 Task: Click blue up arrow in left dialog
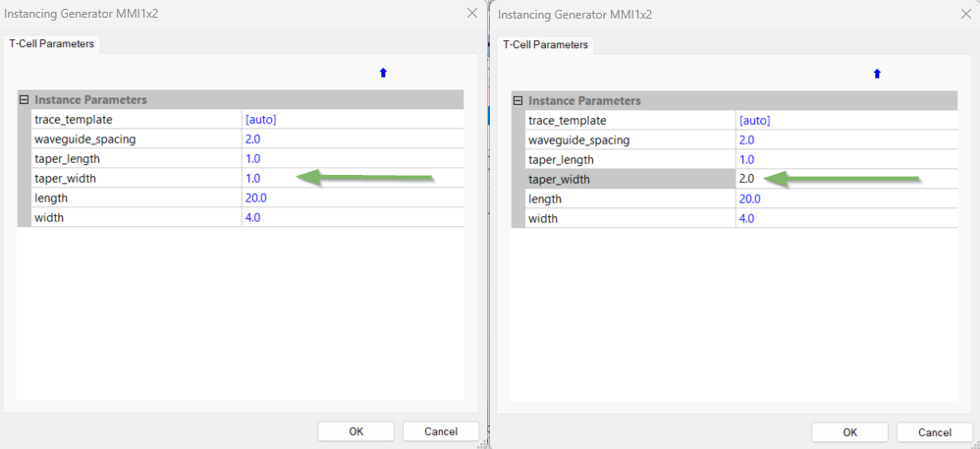(383, 73)
